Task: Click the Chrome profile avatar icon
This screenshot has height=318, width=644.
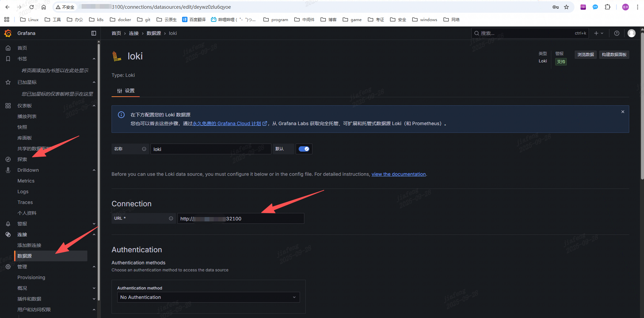Action: point(626,7)
